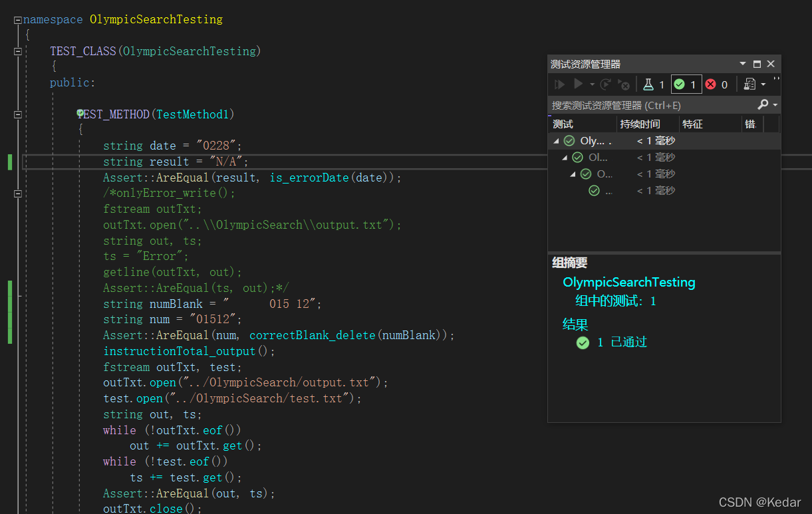
Task: Sort by the 特征 column header
Action: click(x=710, y=124)
